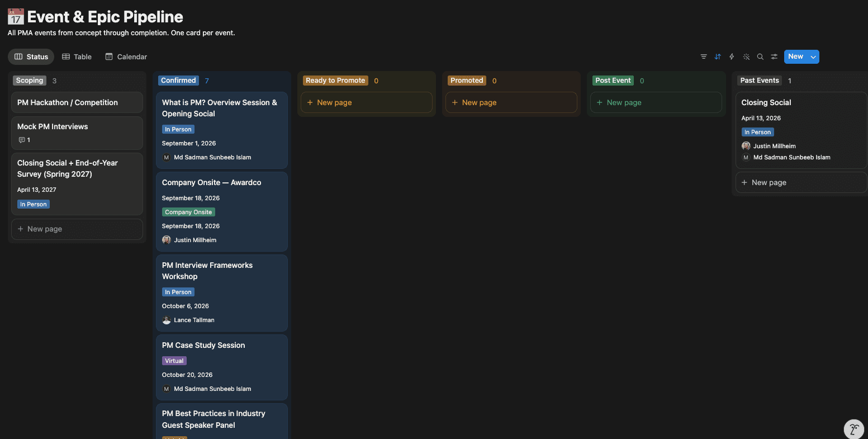This screenshot has width=868, height=439.
Task: Open PM Interview Frameworks Workshop card
Action: (x=222, y=293)
